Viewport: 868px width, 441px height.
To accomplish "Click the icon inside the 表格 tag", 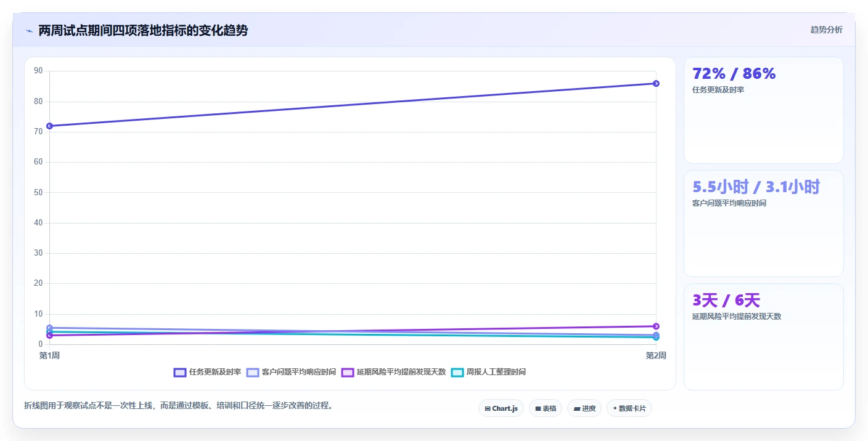I will pos(538,408).
